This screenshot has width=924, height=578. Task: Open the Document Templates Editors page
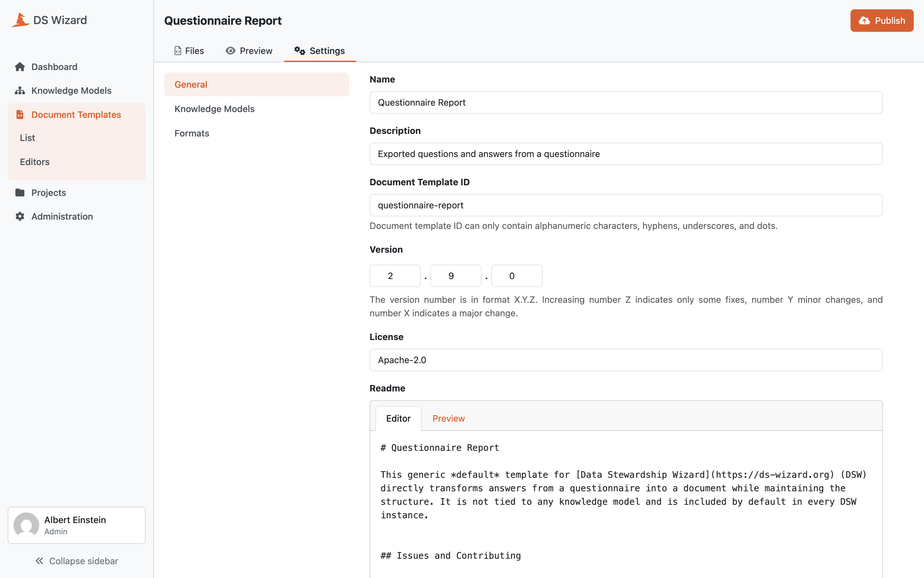tap(77, 162)
